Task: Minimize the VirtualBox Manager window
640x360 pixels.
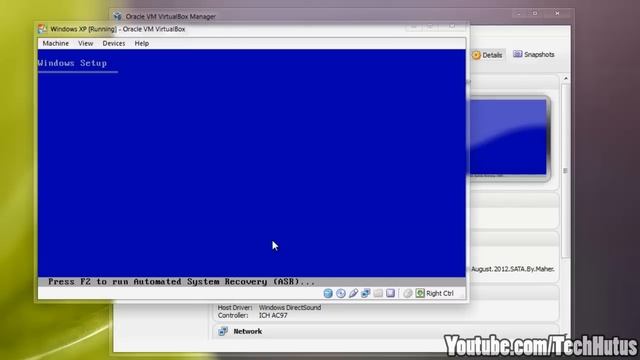Action: (x=518, y=13)
